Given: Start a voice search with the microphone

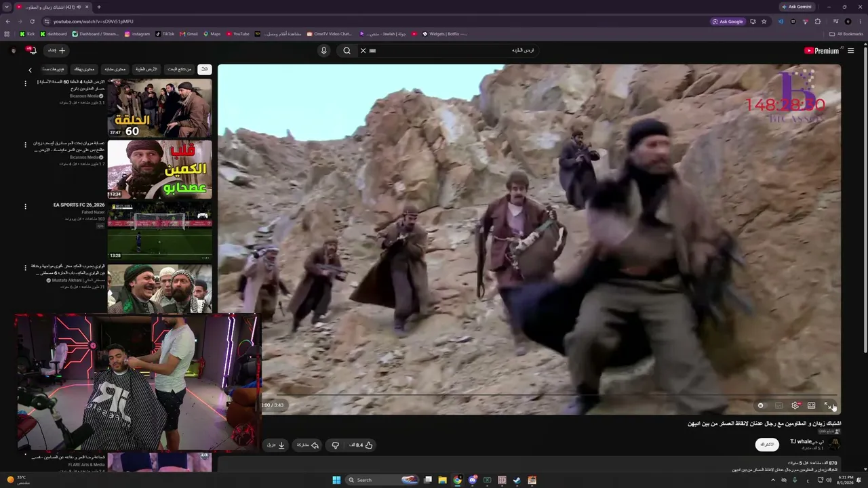Looking at the screenshot, I should [323, 50].
